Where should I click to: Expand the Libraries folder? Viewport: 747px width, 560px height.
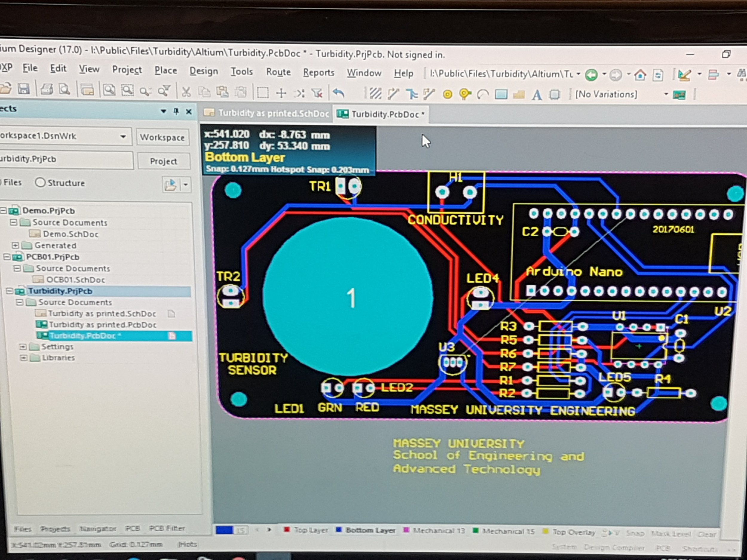tap(24, 358)
